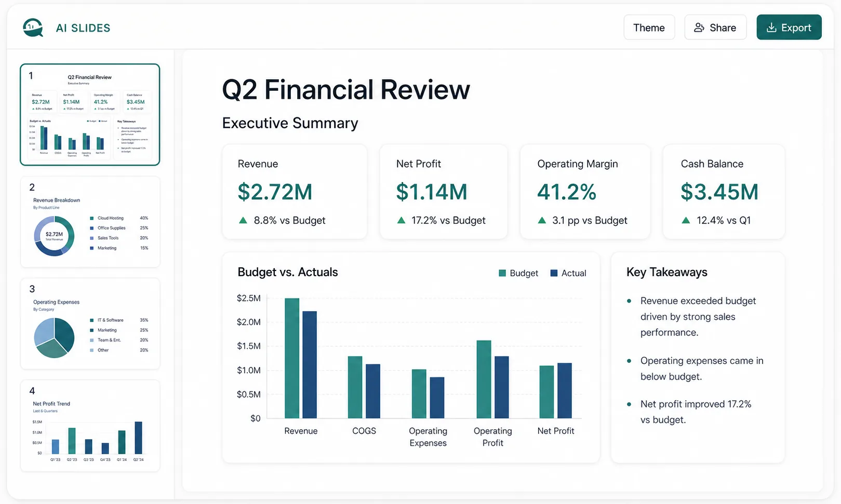
Task: Select the Executive Summary subtitle
Action: (290, 123)
